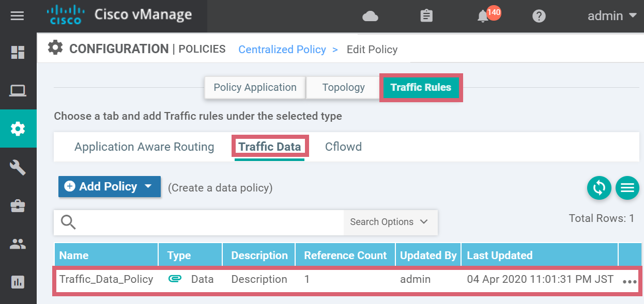
Task: Open more actions for Traffic_Data_Policy row
Action: click(x=629, y=282)
